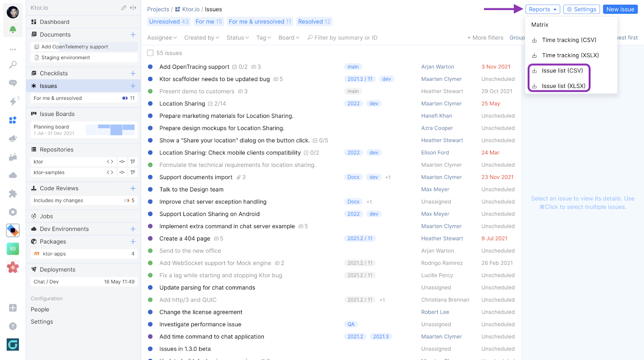
Task: Go to Projects in the breadcrumb
Action: [158, 9]
